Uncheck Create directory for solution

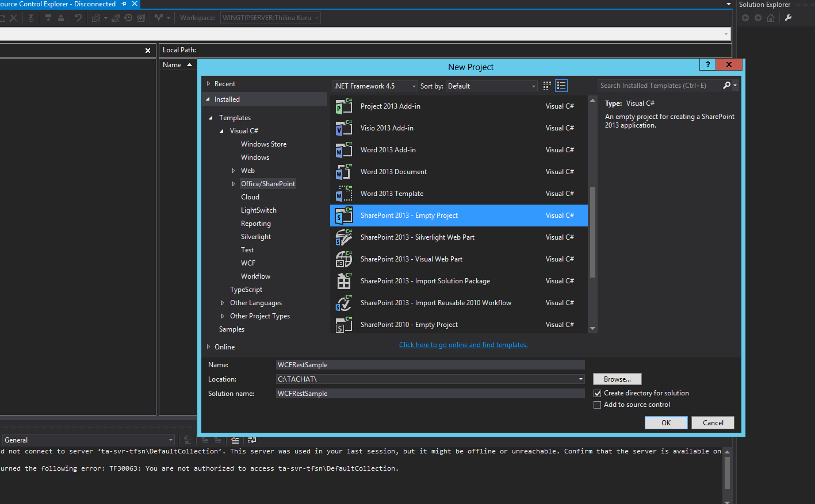tap(597, 393)
